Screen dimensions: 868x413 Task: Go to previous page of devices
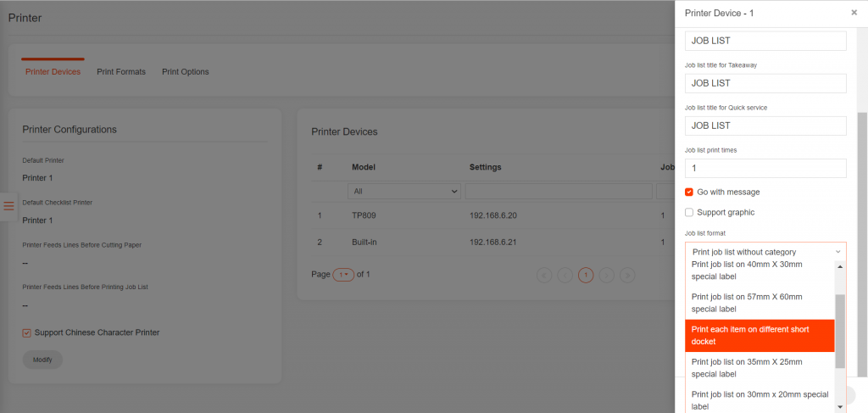pyautogui.click(x=565, y=275)
